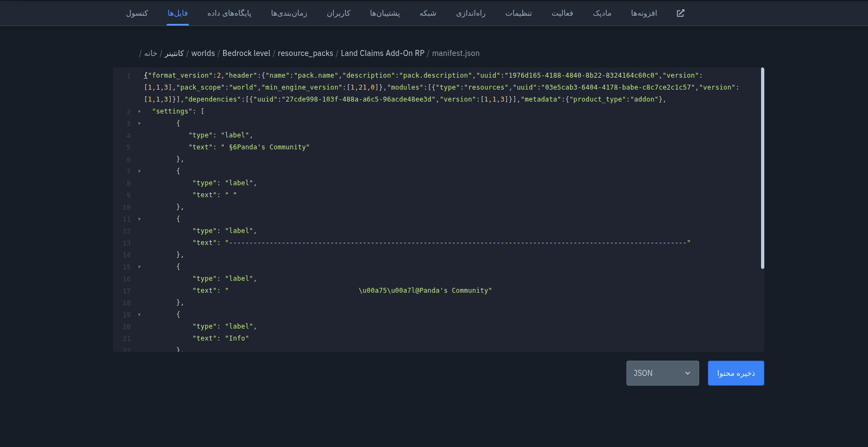Open the راه‌اندازی tab

click(x=471, y=13)
